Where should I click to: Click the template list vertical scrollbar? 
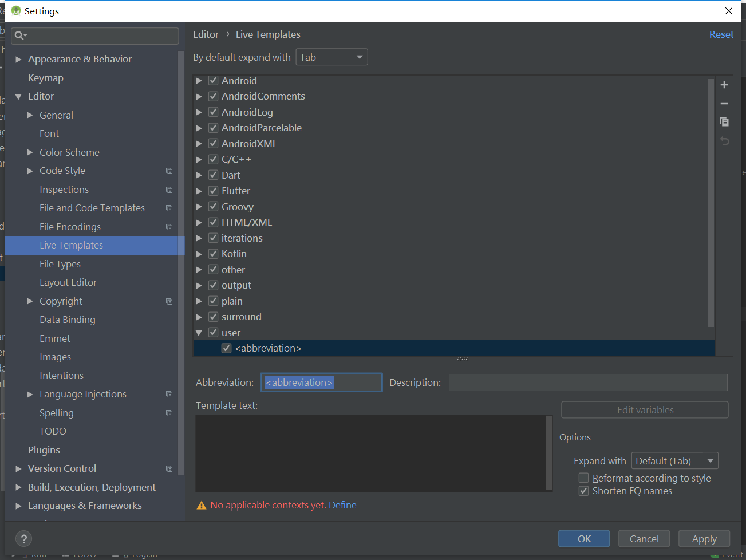click(x=711, y=203)
